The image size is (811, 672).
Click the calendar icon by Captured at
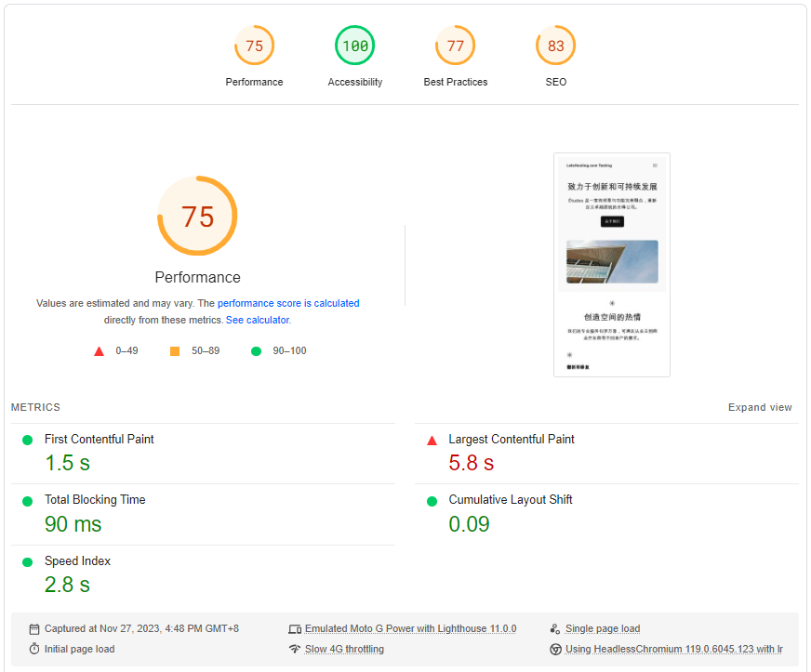click(x=34, y=629)
